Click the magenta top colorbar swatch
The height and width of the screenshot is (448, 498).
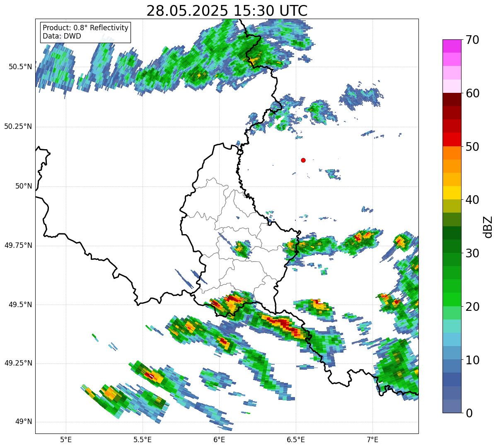pyautogui.click(x=452, y=46)
